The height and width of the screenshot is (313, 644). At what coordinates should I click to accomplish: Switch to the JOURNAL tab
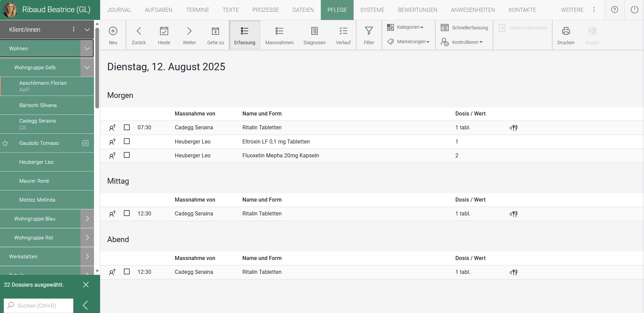[x=119, y=10]
